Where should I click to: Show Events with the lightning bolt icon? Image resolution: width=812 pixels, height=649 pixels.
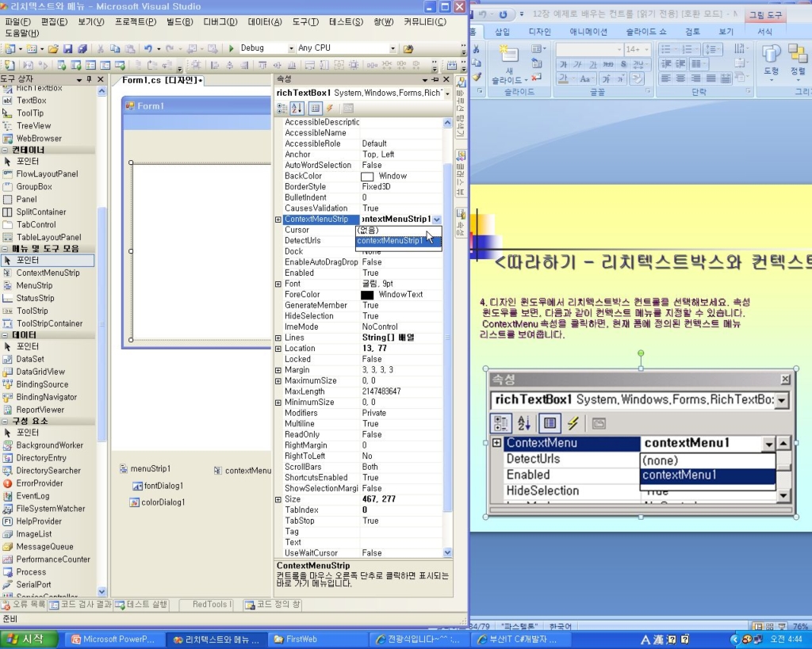[x=329, y=108]
